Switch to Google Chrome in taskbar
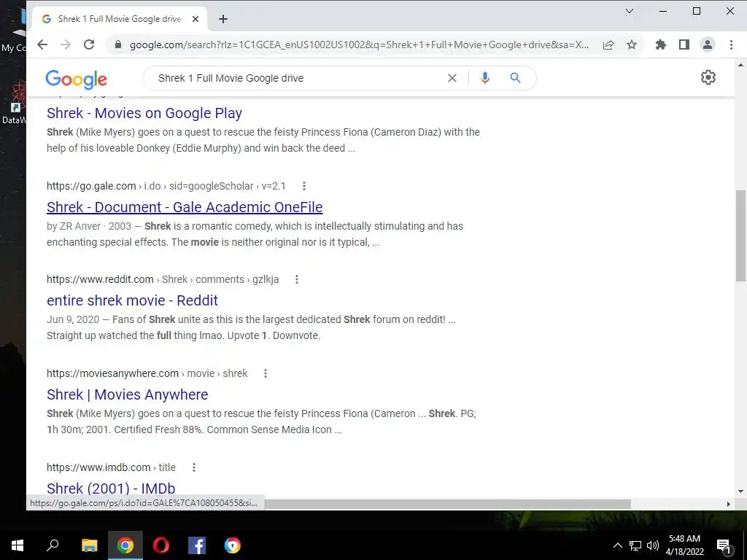Screen dimensions: 747x560 click(x=125, y=545)
